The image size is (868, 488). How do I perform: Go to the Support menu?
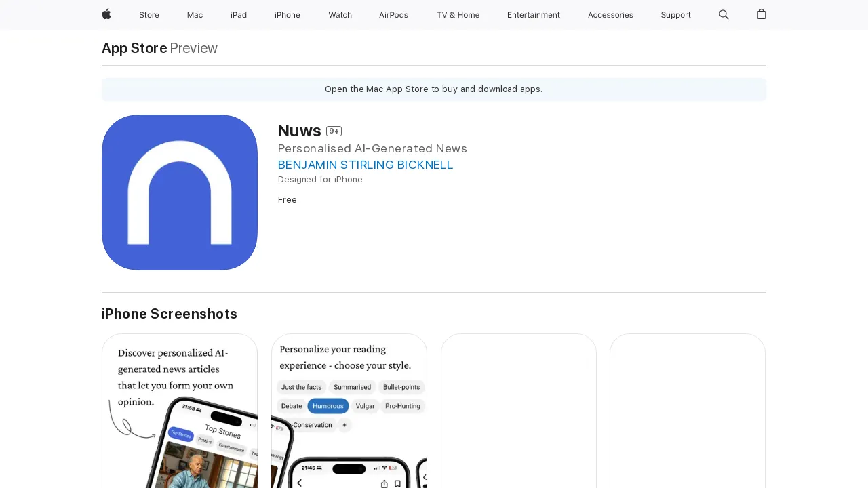tap(675, 15)
